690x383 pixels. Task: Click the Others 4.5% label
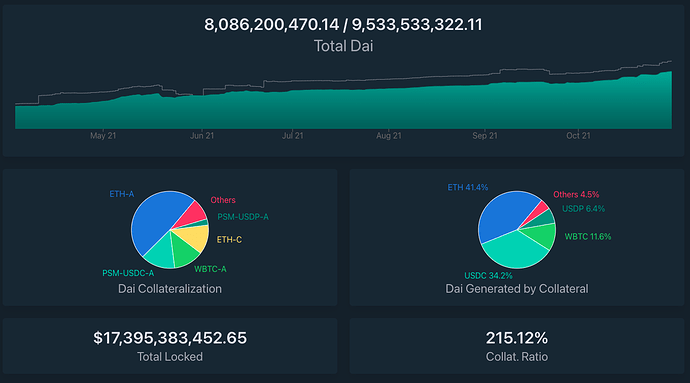click(x=576, y=195)
